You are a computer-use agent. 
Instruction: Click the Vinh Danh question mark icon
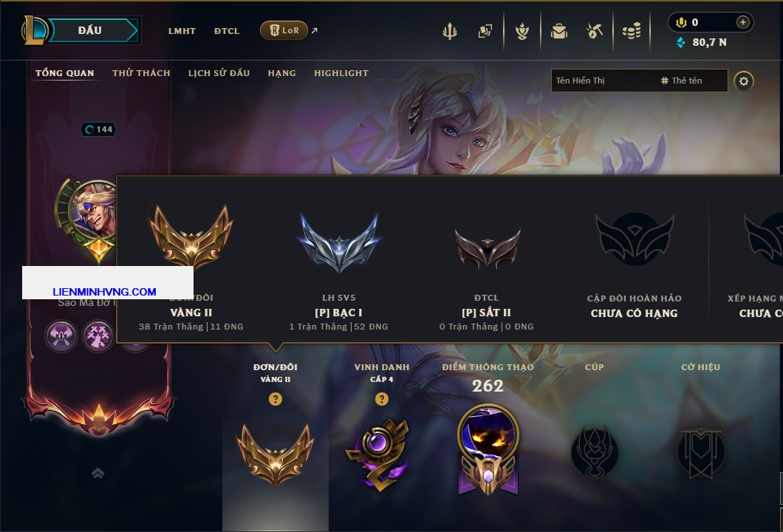(381, 399)
